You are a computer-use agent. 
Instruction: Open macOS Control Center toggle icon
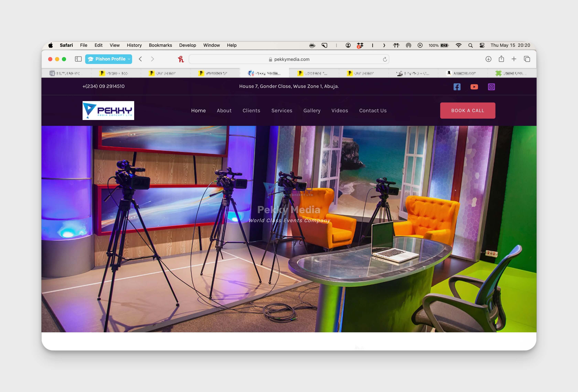(x=482, y=45)
